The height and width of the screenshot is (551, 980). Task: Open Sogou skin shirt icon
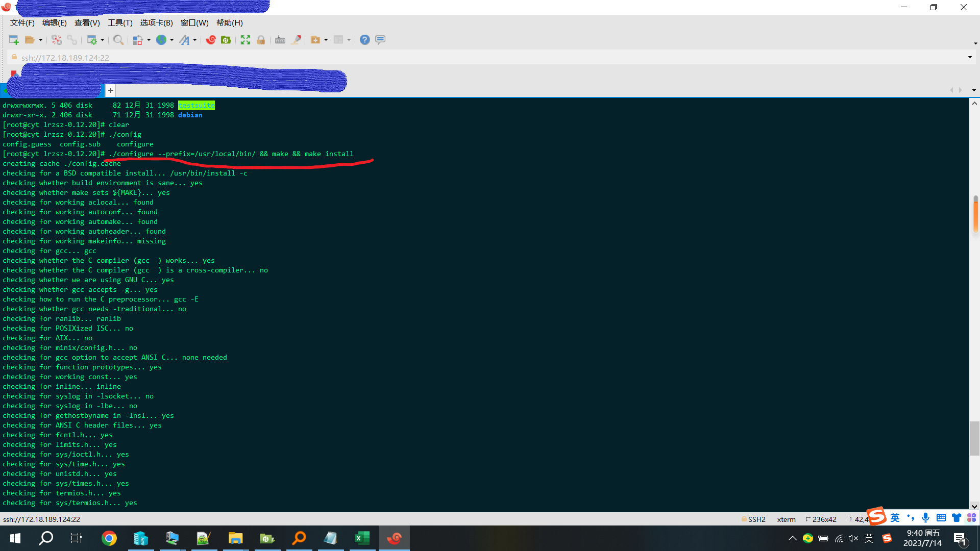pos(957,518)
